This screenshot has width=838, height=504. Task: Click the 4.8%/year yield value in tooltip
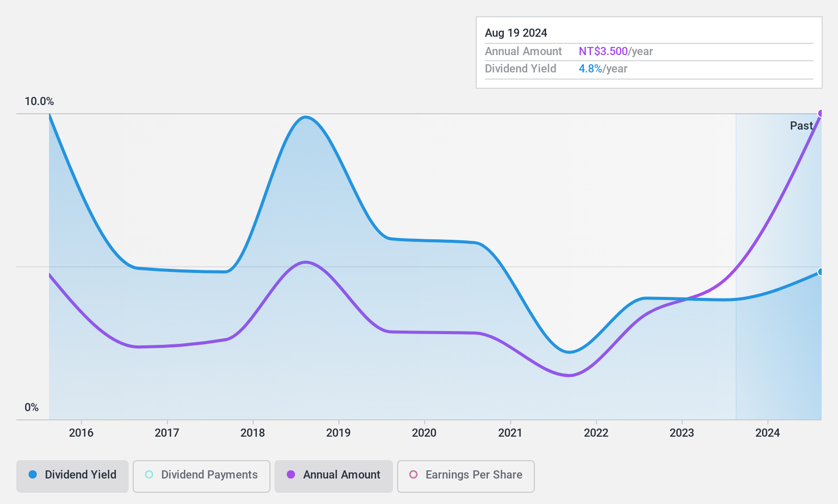(603, 69)
